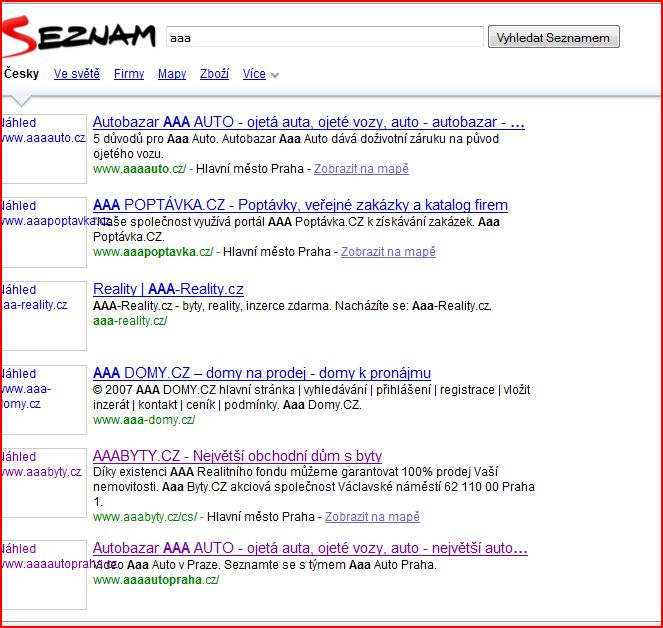The height and width of the screenshot is (628, 663).
Task: Select the 'Česky' search tab
Action: [21, 74]
